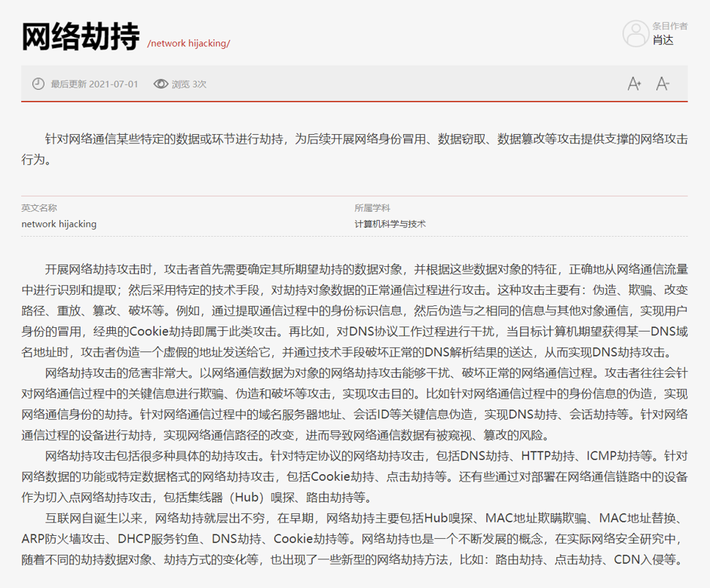710x588 pixels.
Task: Click the 英文名称 field label
Action: [x=39, y=208]
